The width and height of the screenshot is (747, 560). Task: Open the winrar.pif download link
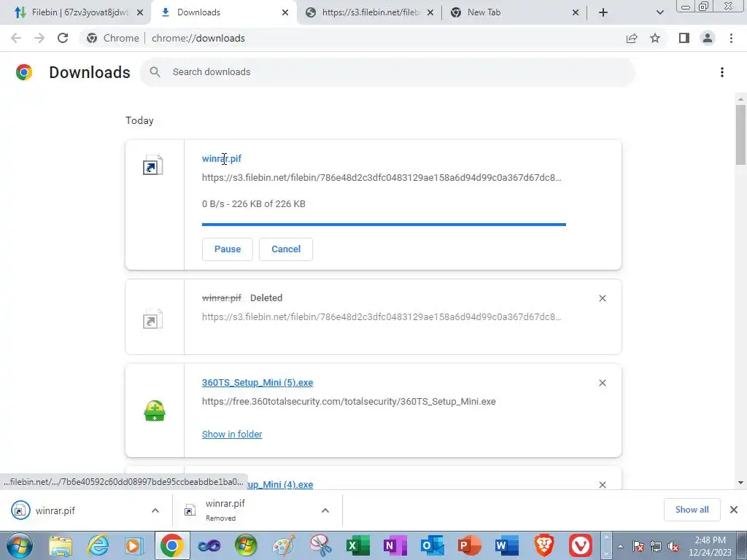pos(222,158)
